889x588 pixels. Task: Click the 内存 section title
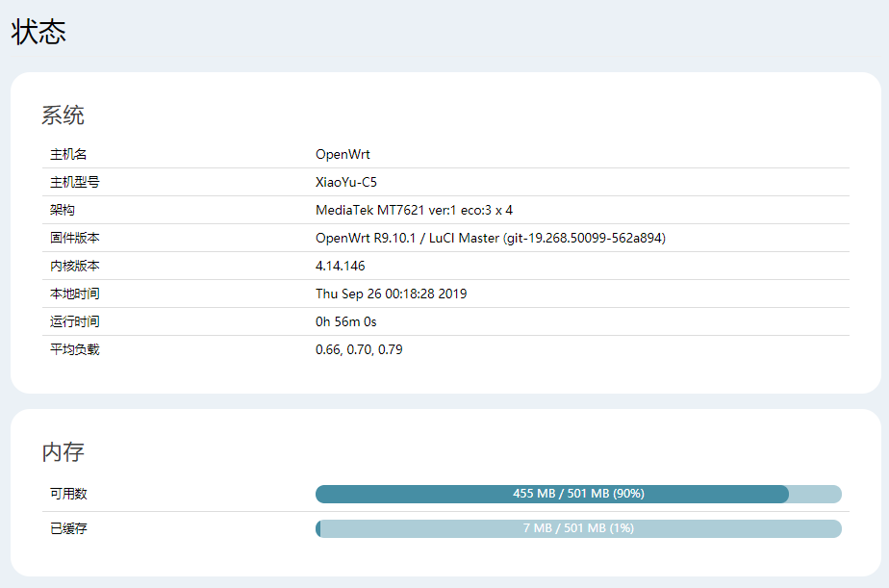tap(63, 452)
